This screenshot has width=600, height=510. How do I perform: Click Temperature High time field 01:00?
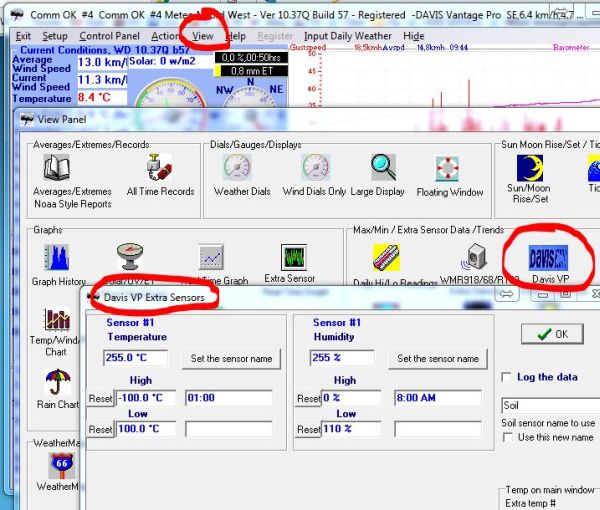tap(229, 398)
